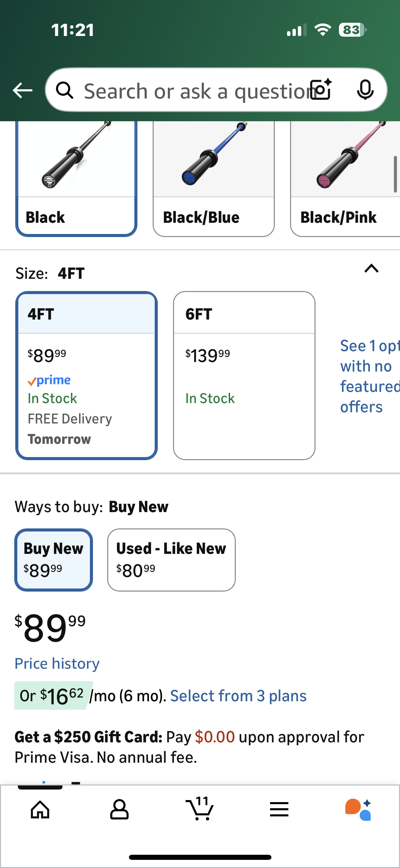Tap the $250 Gift Card Prime Visa offer
Viewport: 400px width, 868px height.
[189, 747]
